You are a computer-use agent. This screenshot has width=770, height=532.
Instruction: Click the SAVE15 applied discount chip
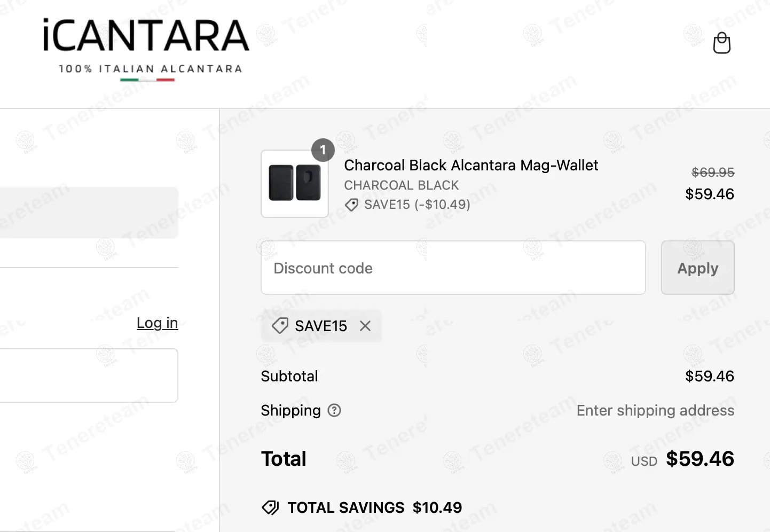tap(321, 326)
